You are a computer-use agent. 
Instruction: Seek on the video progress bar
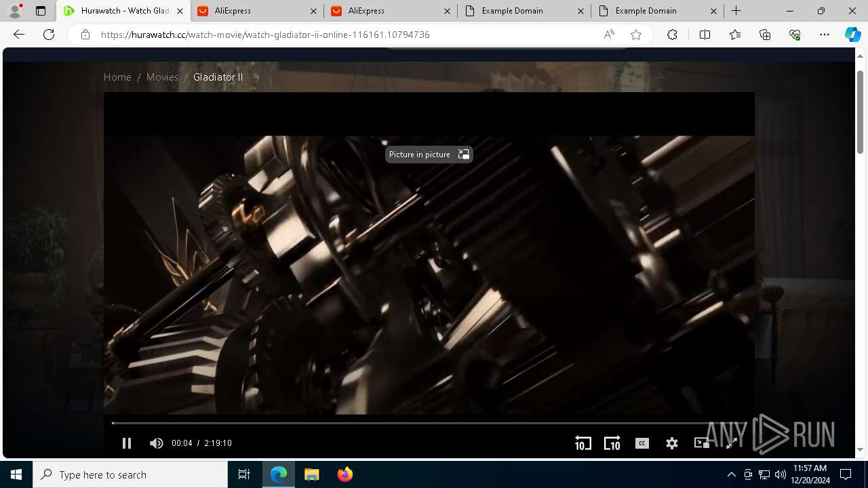(x=429, y=423)
